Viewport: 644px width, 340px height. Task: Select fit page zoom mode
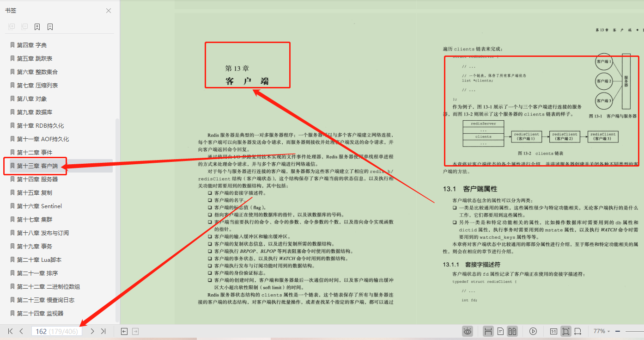[565, 331]
